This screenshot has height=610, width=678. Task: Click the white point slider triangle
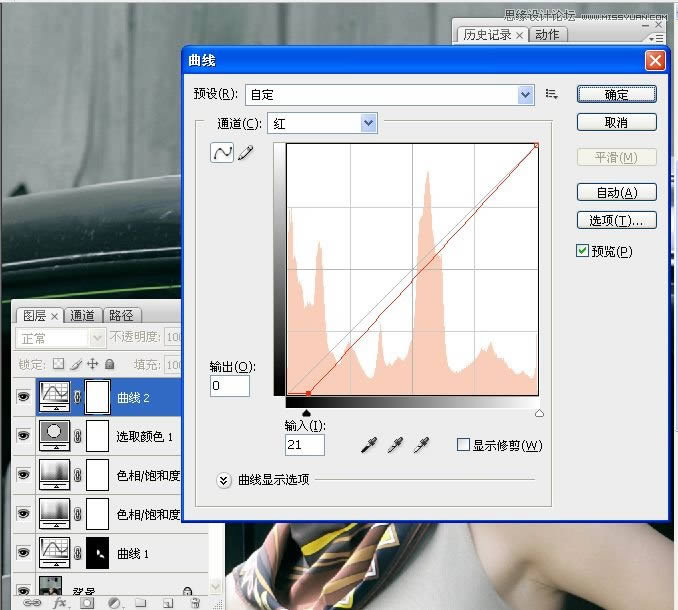[x=539, y=412]
